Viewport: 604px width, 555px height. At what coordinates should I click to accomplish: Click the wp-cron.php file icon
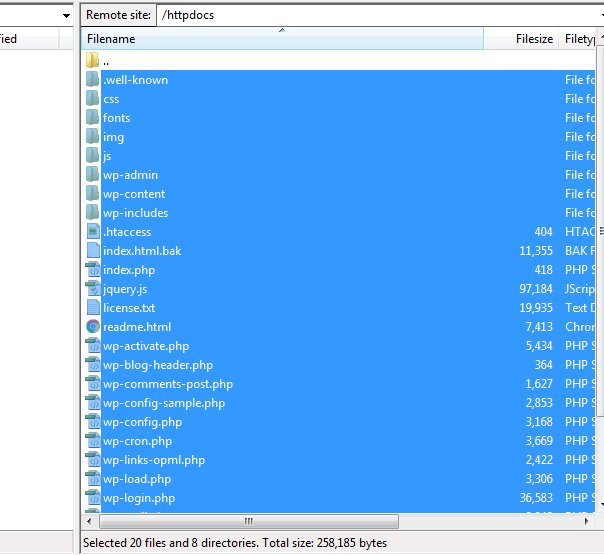[x=93, y=441]
